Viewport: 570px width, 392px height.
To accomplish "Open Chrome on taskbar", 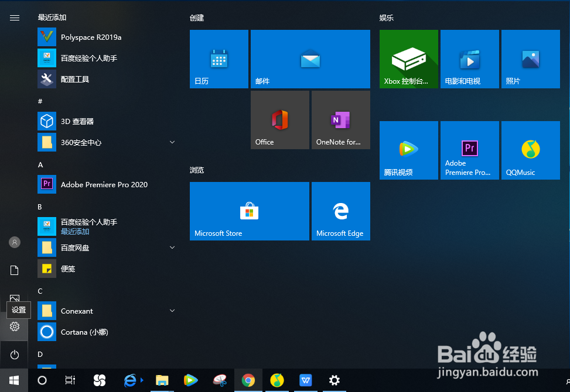I will pyautogui.click(x=248, y=380).
